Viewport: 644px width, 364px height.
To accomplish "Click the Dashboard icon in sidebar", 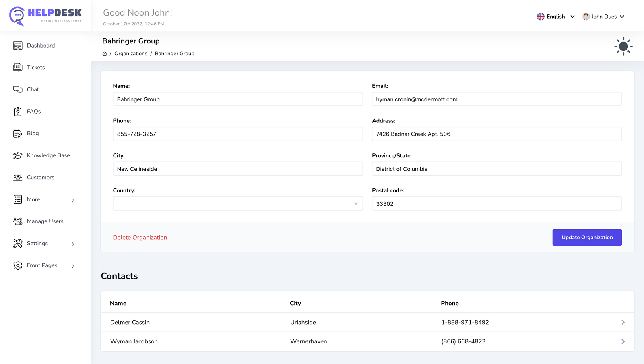I will tap(18, 45).
